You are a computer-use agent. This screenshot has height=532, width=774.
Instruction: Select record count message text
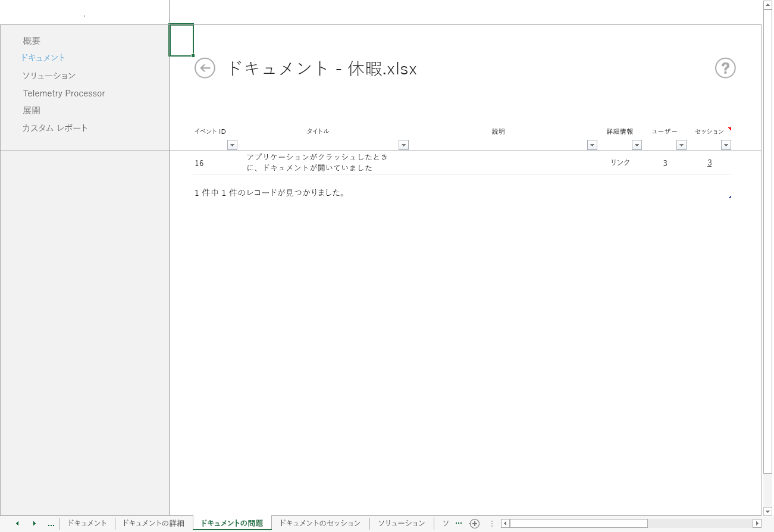270,193
